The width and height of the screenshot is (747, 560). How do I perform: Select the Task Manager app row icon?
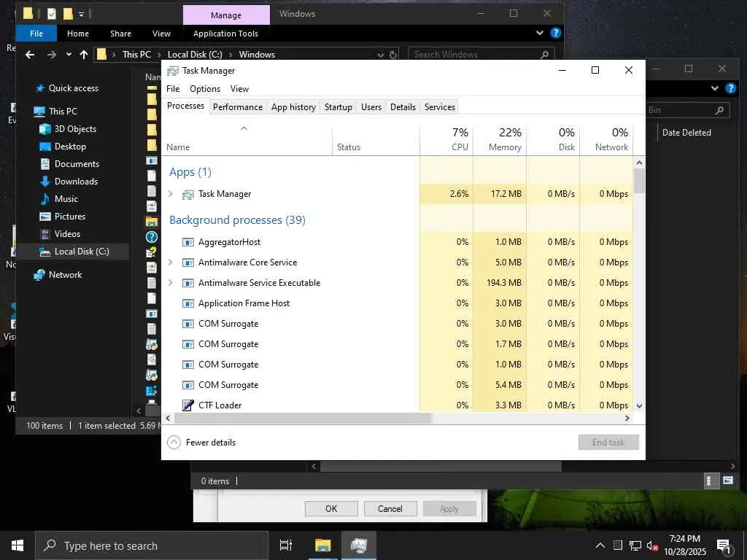(188, 194)
